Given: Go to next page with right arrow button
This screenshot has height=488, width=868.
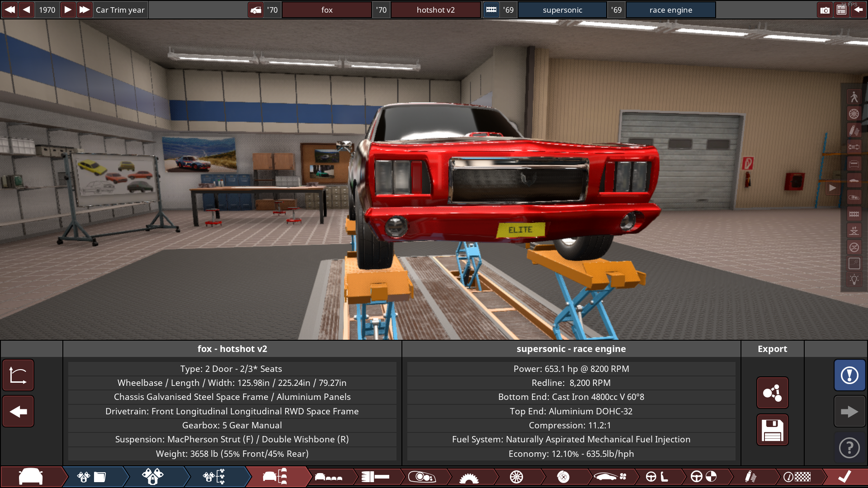Looking at the screenshot, I should [x=849, y=412].
